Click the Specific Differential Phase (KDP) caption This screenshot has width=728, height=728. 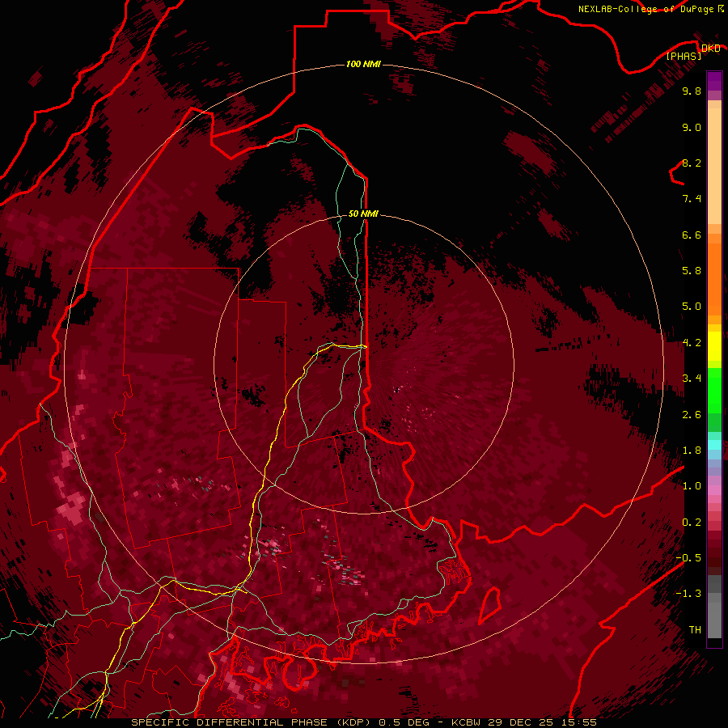252,722
